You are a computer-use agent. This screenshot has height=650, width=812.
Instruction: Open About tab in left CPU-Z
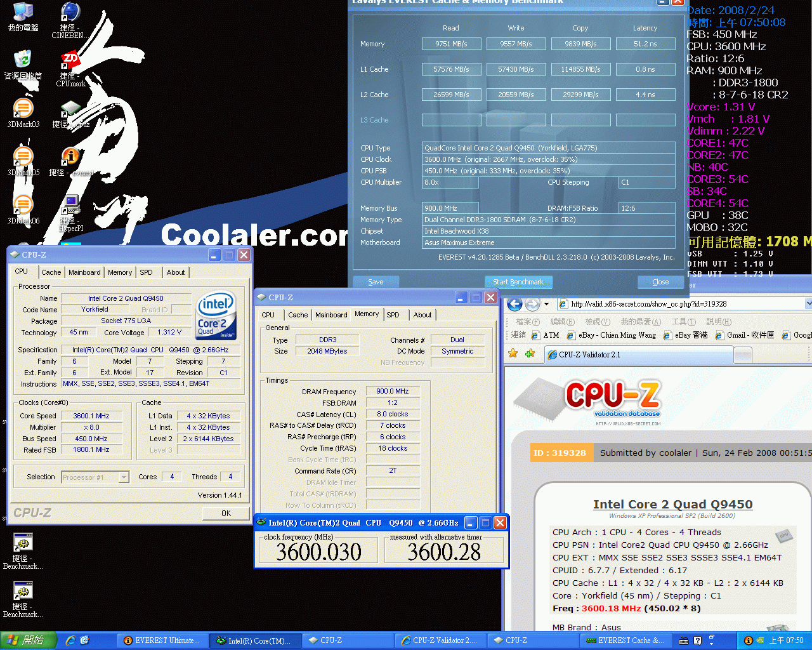(x=176, y=272)
